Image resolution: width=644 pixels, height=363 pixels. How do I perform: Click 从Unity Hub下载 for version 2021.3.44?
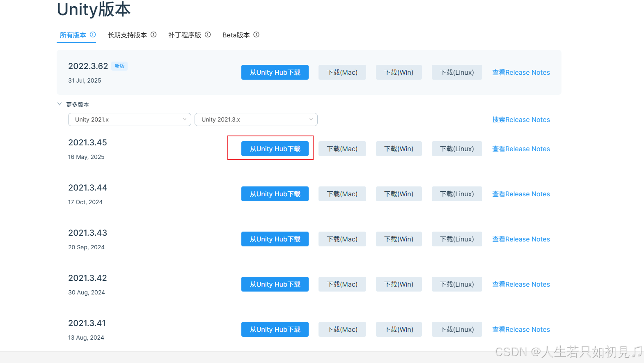(x=275, y=194)
